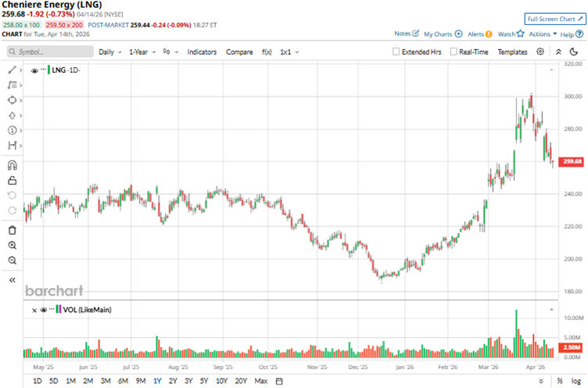588x388 pixels.
Task: Select the trend line drawing tool
Action: 12,70
